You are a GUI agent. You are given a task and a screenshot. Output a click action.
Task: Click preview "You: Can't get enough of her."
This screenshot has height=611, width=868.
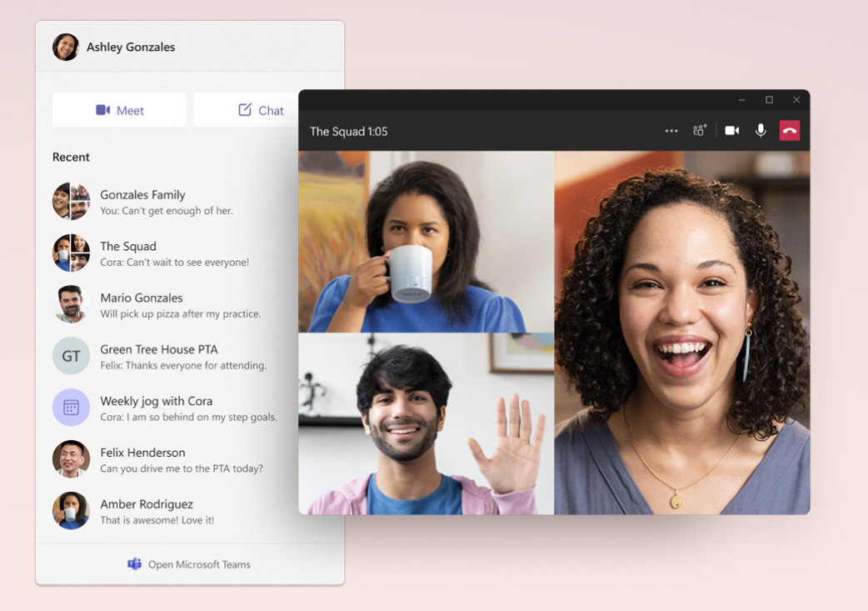click(167, 211)
